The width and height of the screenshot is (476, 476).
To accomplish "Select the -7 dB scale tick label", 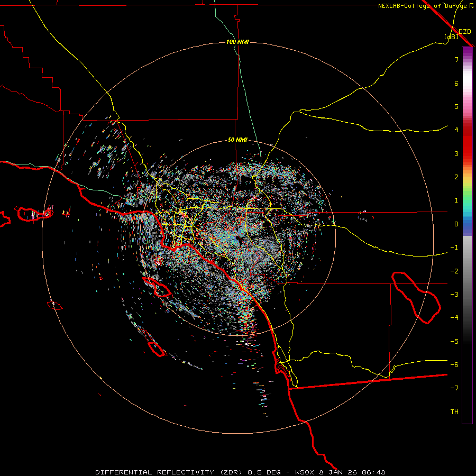I will coord(454,388).
